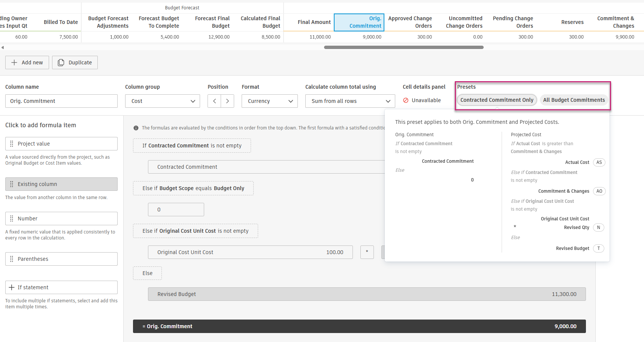This screenshot has height=342, width=644.
Task: Add a Parentheses formula item
Action: pyautogui.click(x=61, y=259)
